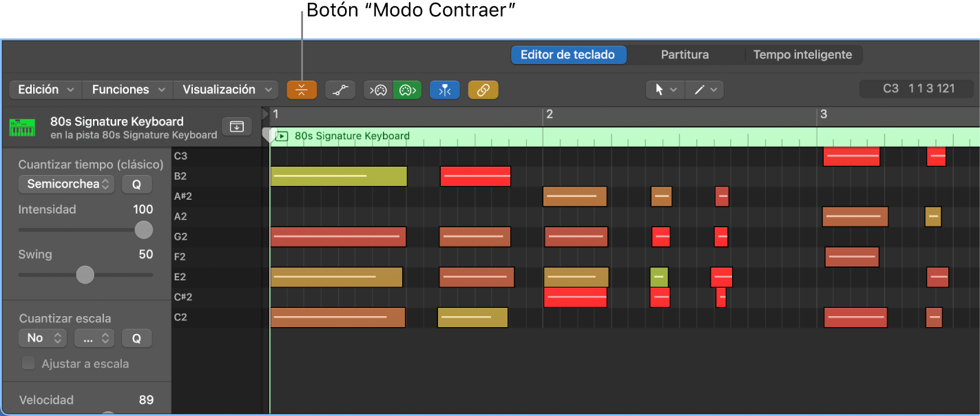This screenshot has height=416, width=980.
Task: Enable the MIDI In button
Action: tap(378, 90)
